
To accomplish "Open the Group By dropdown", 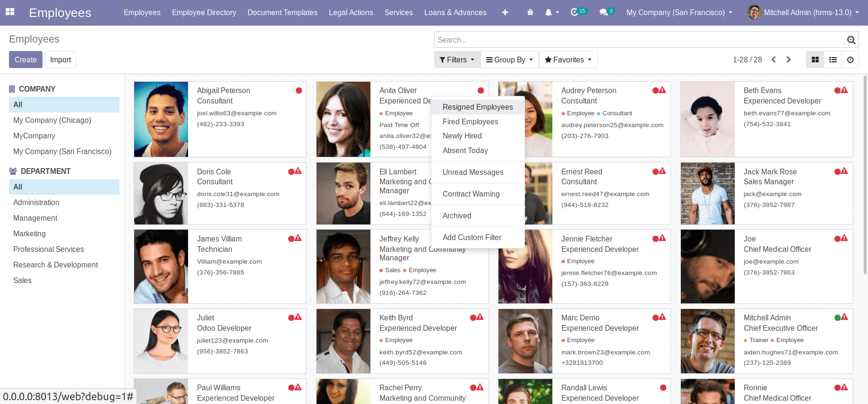I will tap(509, 60).
